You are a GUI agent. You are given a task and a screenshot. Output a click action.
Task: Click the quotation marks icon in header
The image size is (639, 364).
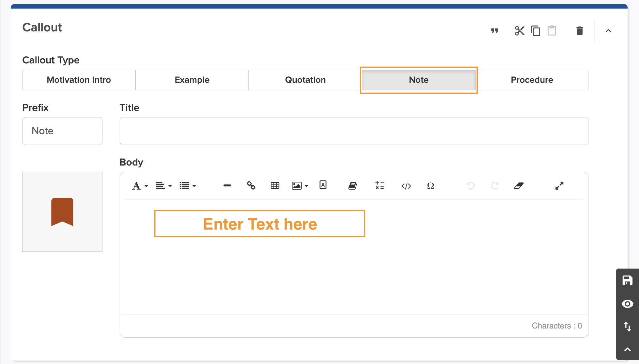[x=494, y=31]
